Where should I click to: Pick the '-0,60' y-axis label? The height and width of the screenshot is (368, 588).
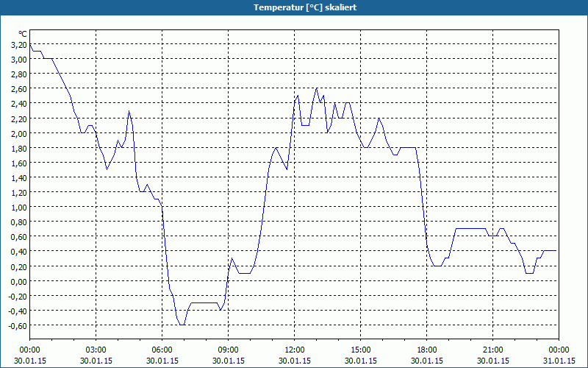click(18, 326)
